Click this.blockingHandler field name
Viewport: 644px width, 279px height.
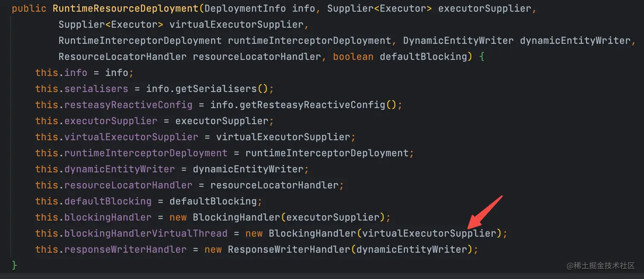click(x=108, y=217)
